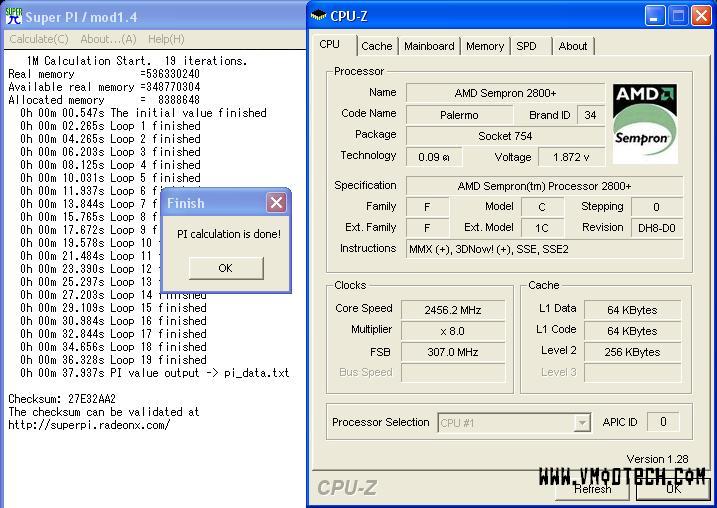Click the Multiplier value x 8.0
Image resolution: width=717 pixels, height=508 pixels.
pyautogui.click(x=453, y=331)
